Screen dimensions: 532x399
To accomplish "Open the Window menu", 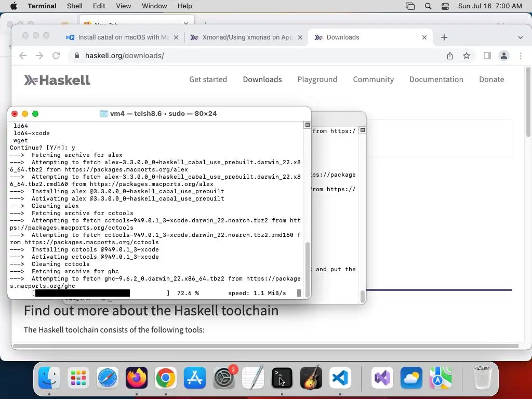I will (x=154, y=6).
